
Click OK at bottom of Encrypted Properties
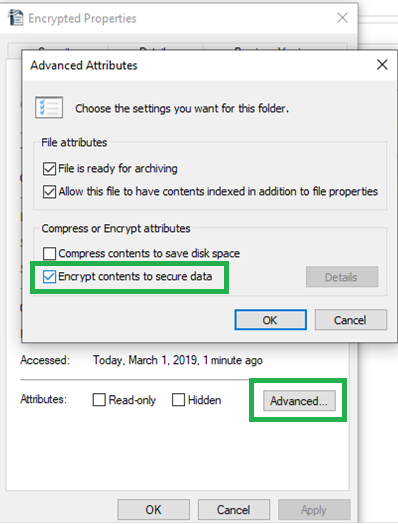[x=153, y=510]
